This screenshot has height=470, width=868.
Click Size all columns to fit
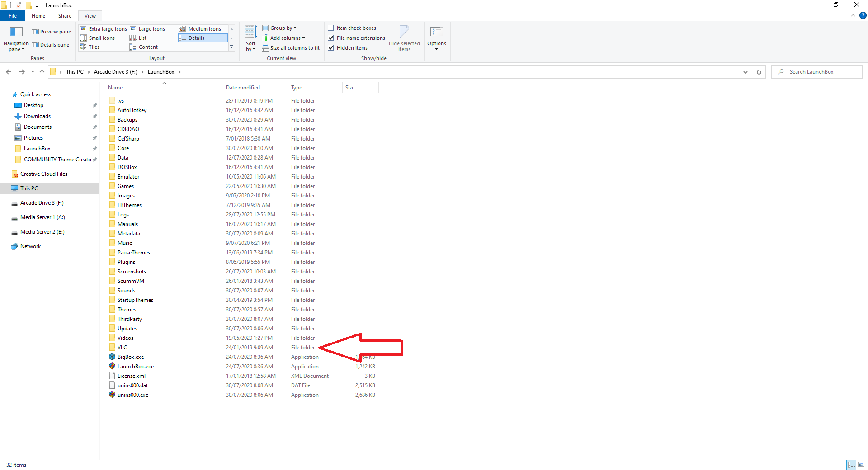(x=291, y=48)
